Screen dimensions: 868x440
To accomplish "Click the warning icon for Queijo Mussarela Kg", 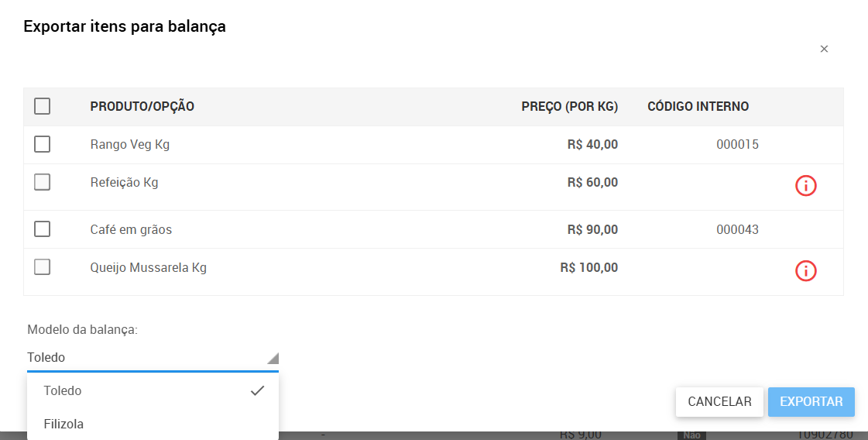I will [806, 271].
